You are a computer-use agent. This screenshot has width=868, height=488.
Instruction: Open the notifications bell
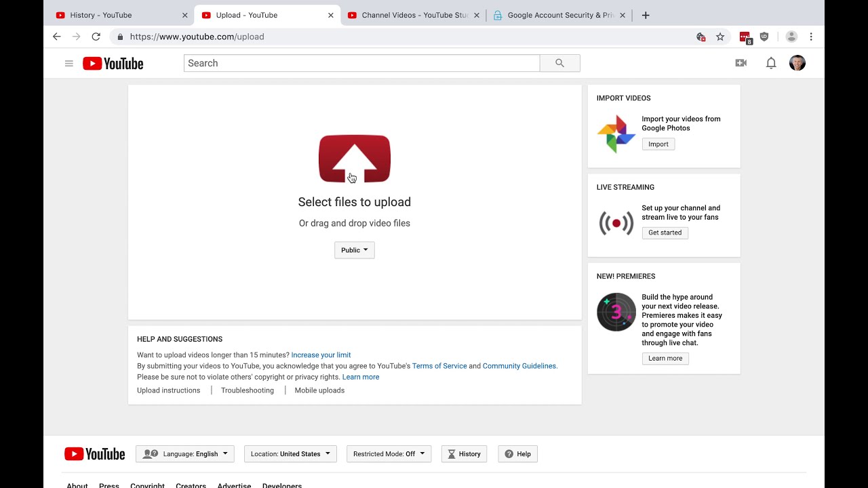[x=771, y=63]
